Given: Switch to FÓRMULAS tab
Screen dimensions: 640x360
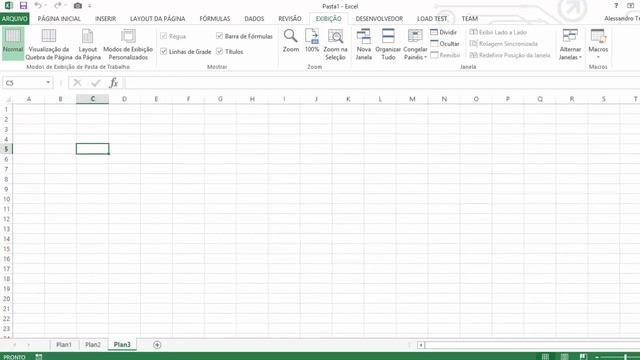Looking at the screenshot, I should [x=215, y=19].
